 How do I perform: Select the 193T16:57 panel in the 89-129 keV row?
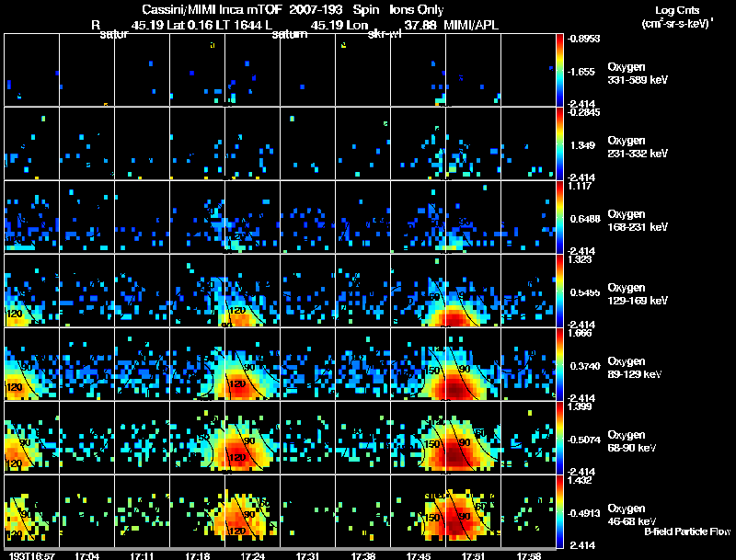coord(31,364)
